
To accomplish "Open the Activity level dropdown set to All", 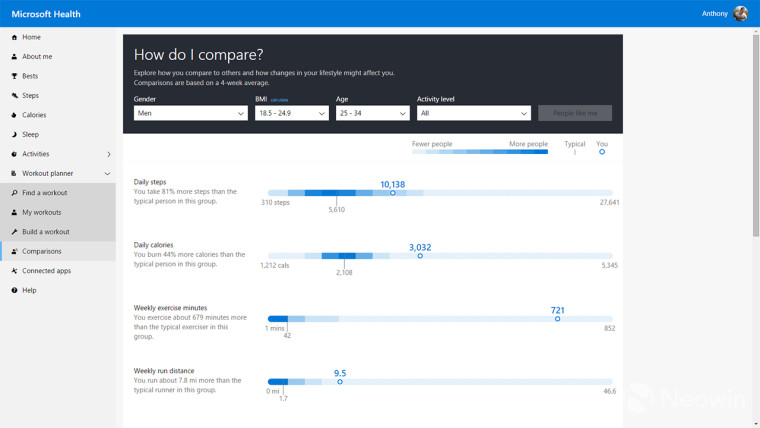I will [474, 113].
